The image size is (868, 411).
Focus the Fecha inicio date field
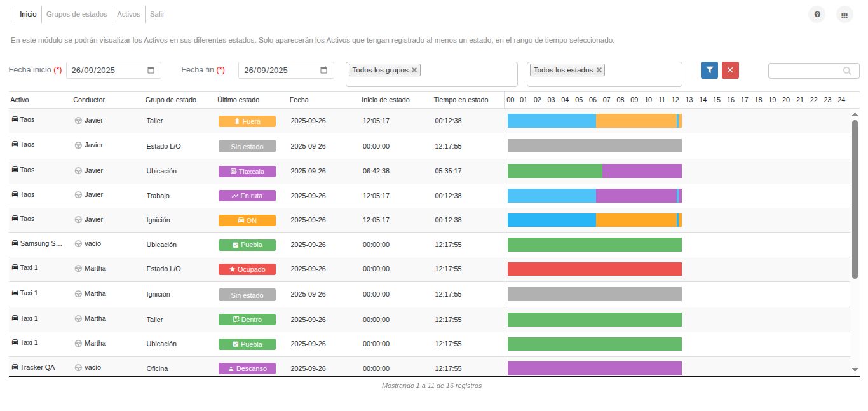coord(114,71)
